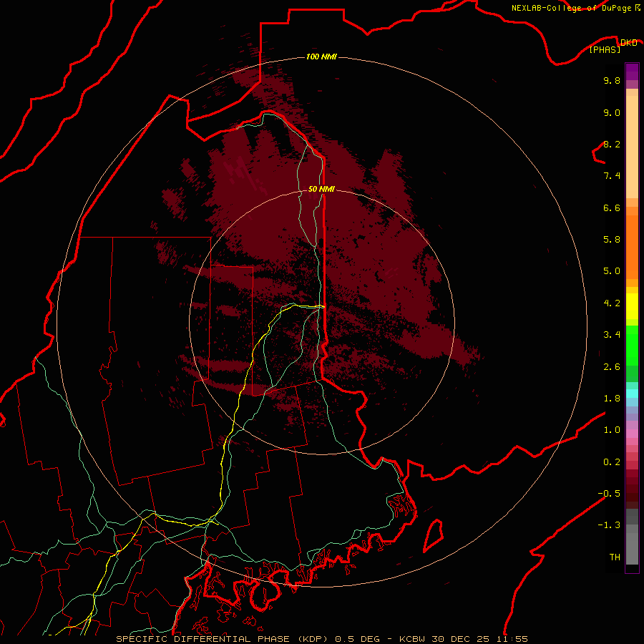
Task: Click the DKD product label above the scale
Action: point(628,42)
